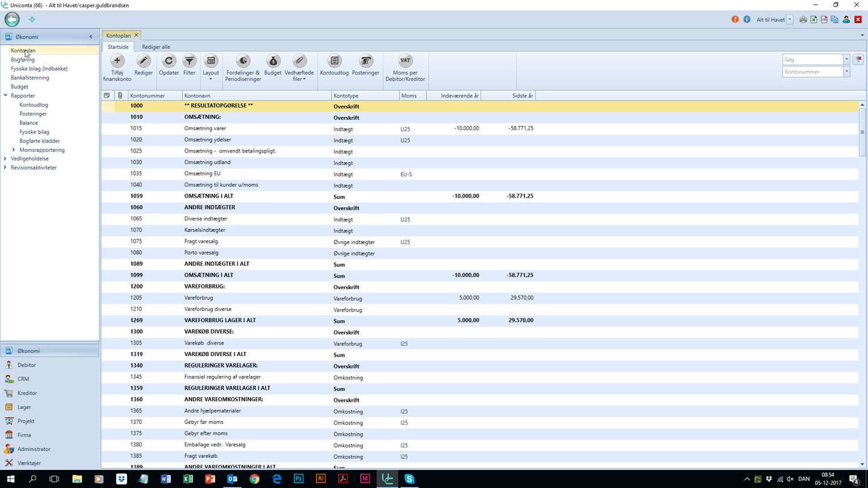This screenshot has height=488, width=868.
Task: Click the Budget money bag icon
Action: [272, 61]
